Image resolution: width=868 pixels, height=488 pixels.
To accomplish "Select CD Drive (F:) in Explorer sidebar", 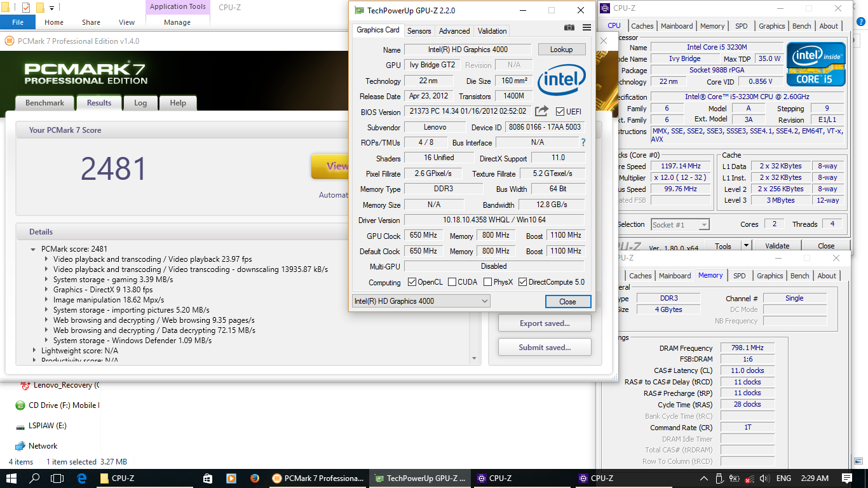I will click(x=56, y=405).
